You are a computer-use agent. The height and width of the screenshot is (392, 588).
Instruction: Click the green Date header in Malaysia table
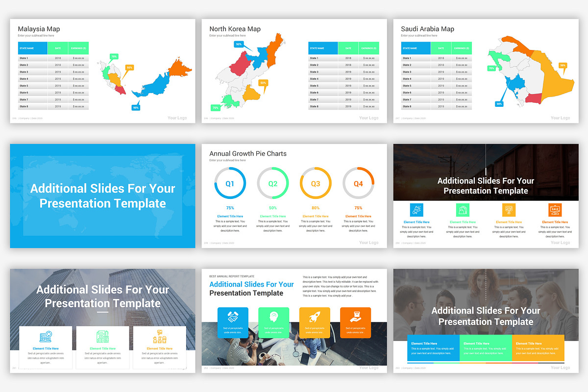coord(58,48)
